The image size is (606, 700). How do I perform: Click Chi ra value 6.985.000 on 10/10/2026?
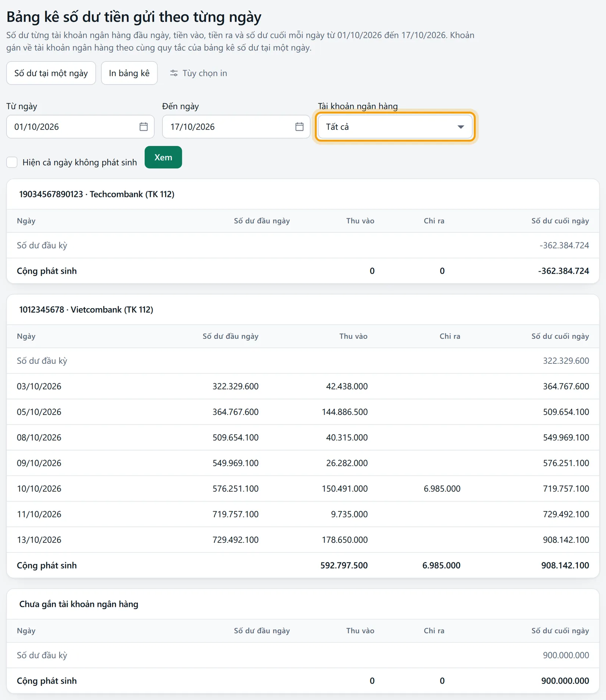442,489
